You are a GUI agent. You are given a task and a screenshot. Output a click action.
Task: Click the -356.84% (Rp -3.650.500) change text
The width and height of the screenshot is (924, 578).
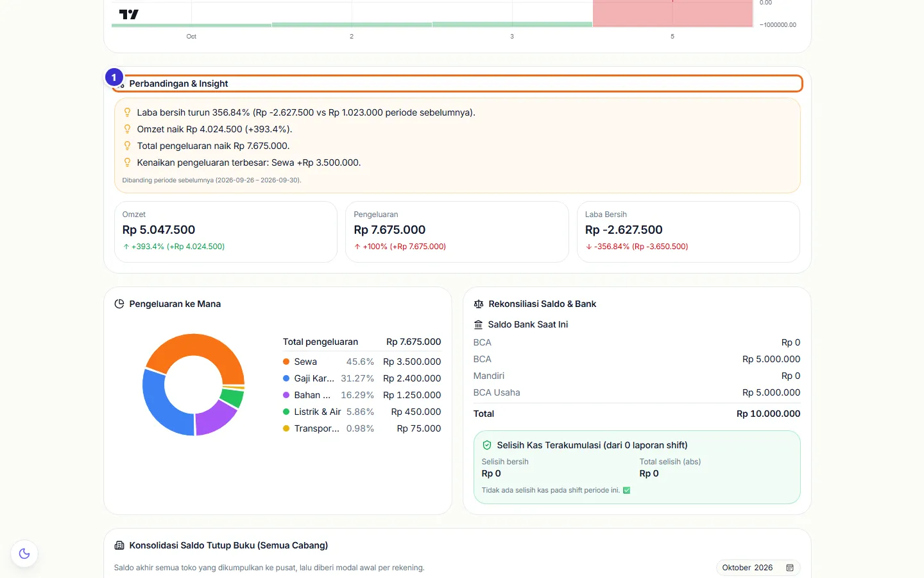pyautogui.click(x=641, y=247)
